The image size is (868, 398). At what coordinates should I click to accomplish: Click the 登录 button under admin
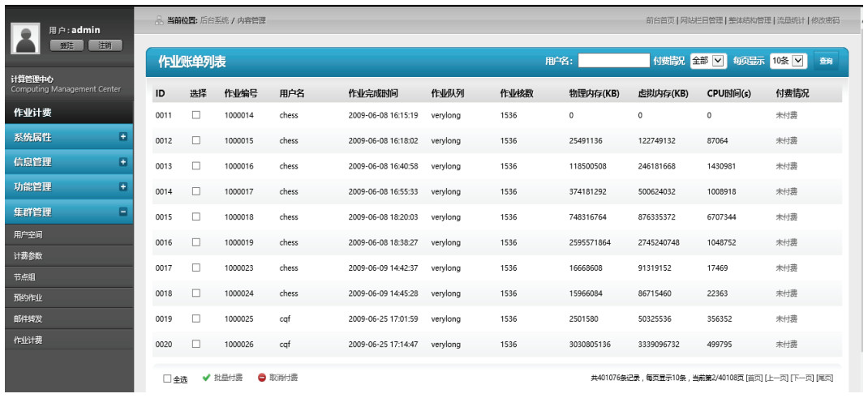[67, 46]
